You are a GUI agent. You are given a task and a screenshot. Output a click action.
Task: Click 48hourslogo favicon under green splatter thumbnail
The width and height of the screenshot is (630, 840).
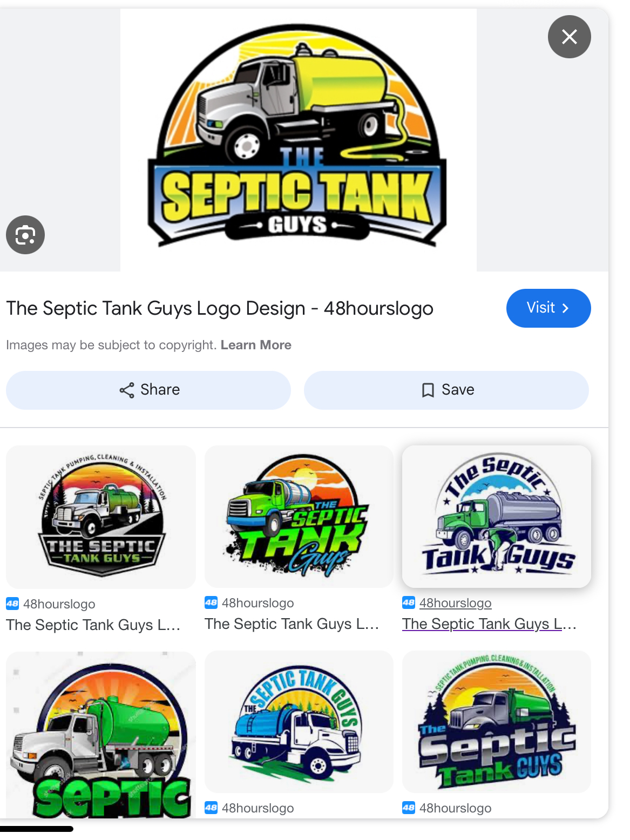(x=211, y=602)
